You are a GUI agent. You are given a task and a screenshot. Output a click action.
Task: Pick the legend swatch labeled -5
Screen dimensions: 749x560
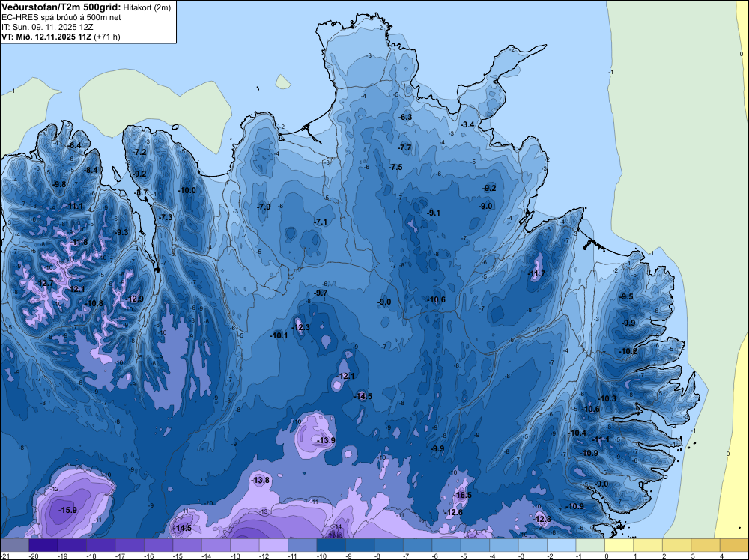click(x=476, y=546)
